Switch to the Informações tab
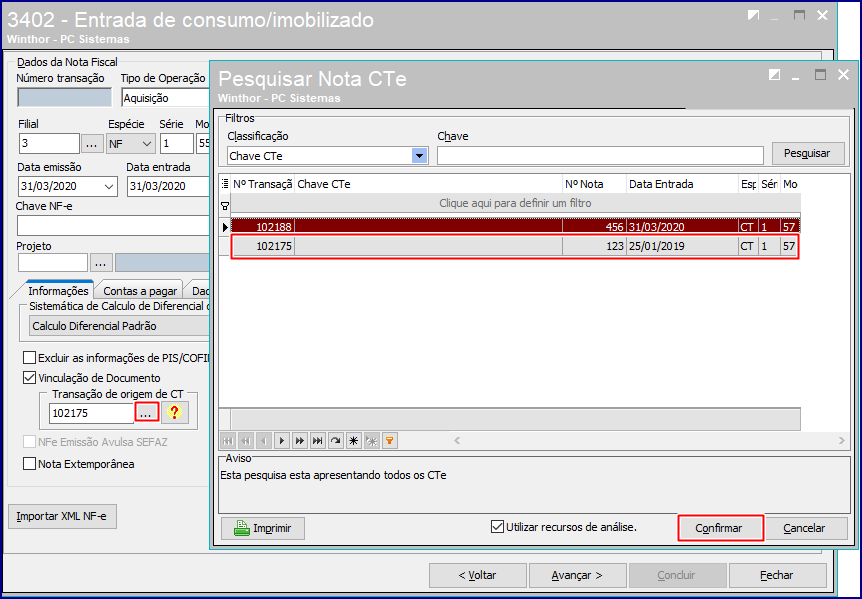Viewport: 862px width, 599px height. point(58,290)
